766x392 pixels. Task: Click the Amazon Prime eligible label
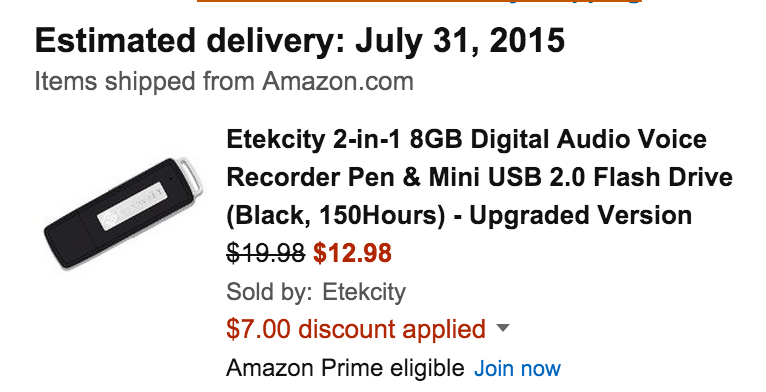(x=345, y=368)
